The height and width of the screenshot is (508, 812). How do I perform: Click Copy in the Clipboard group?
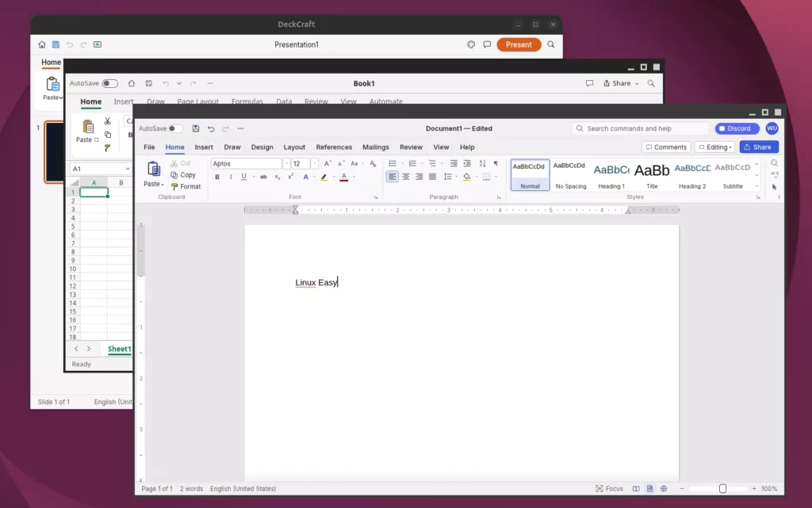[183, 175]
